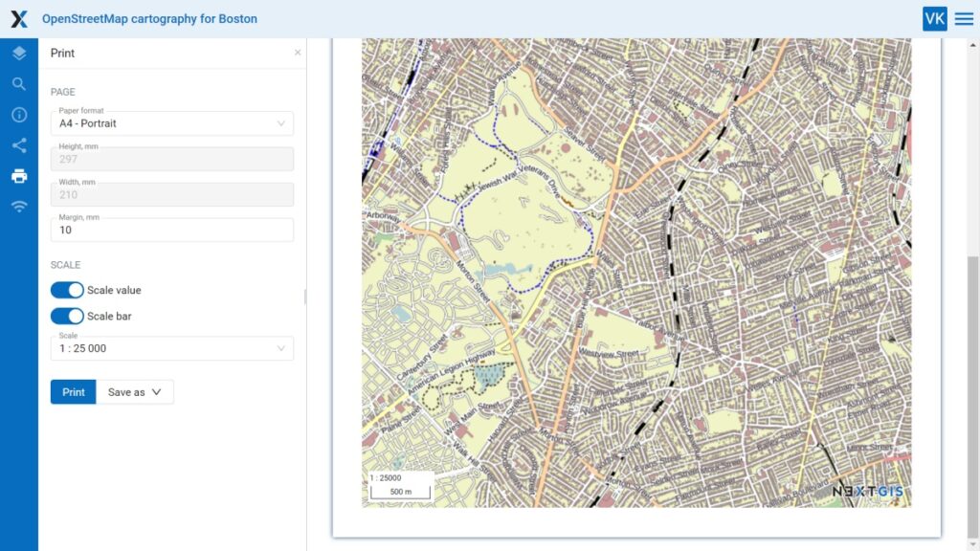Open the wireless signal sidebar icon
The width and height of the screenshot is (980, 551).
[x=19, y=207]
